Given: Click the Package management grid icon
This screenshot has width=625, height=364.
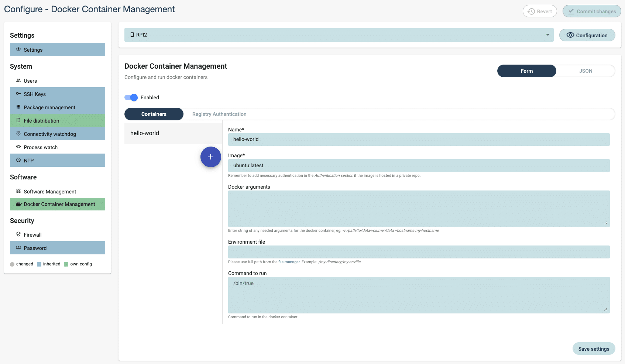Looking at the screenshot, I should click(18, 107).
